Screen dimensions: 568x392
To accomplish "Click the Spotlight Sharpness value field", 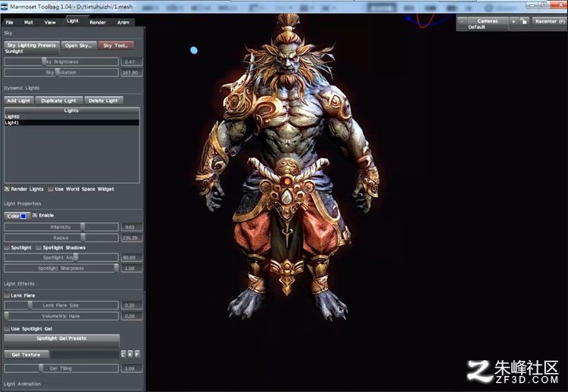I will (132, 269).
